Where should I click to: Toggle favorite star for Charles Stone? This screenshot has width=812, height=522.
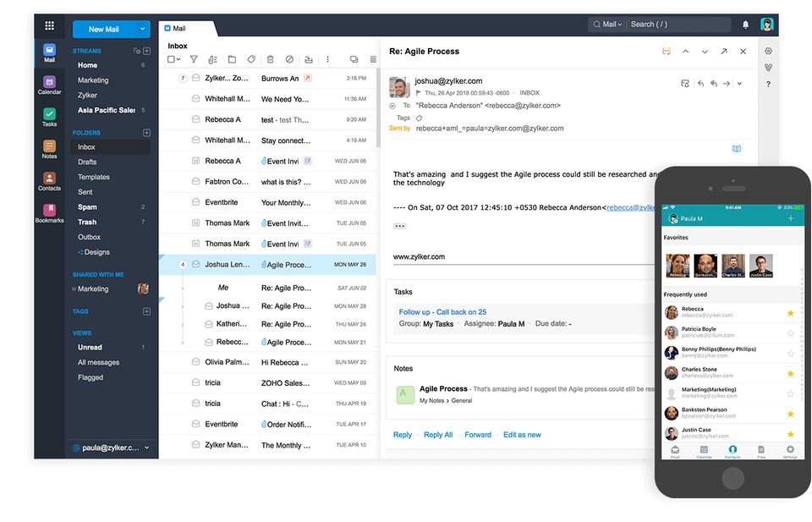click(x=790, y=373)
